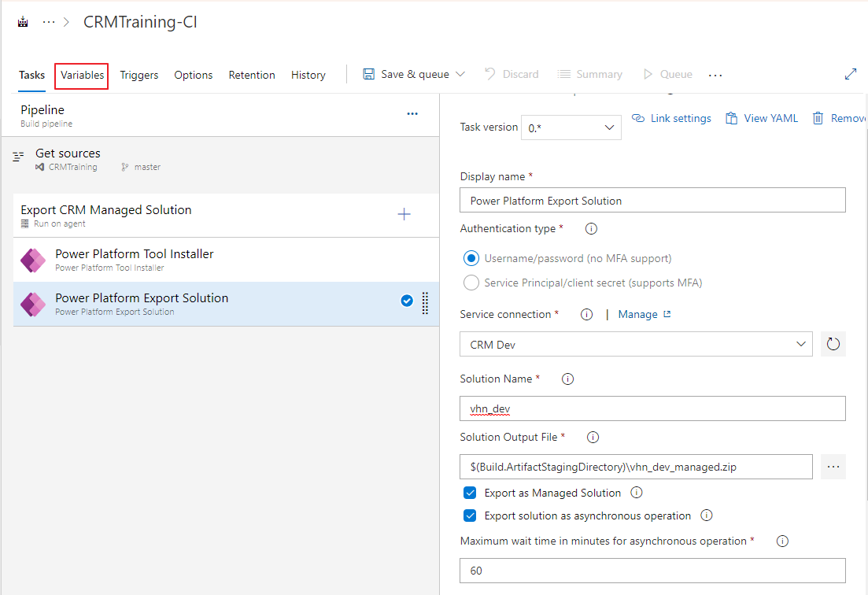Click the Solution Output File browse ellipsis

click(x=833, y=467)
